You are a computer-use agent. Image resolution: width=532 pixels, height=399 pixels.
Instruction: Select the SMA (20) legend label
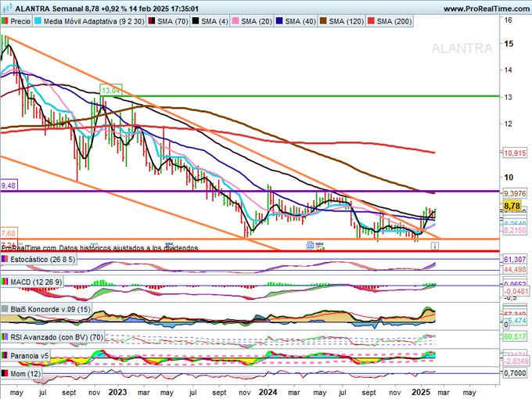257,21
